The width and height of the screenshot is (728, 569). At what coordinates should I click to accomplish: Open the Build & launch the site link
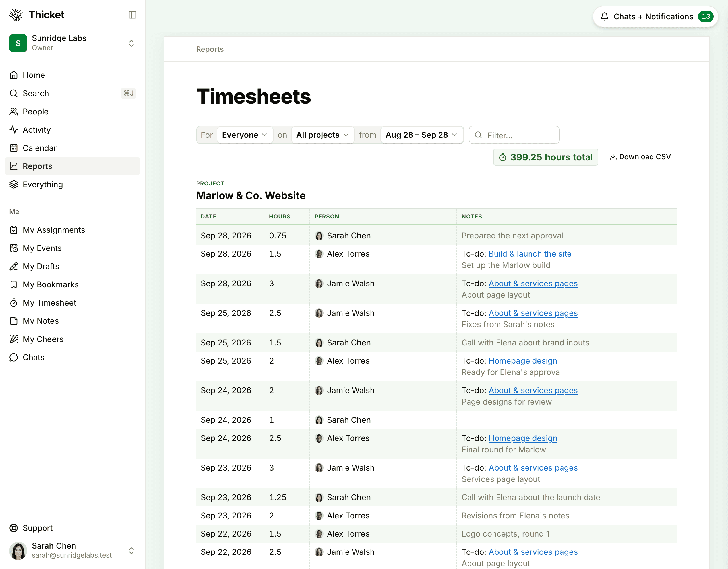point(530,254)
